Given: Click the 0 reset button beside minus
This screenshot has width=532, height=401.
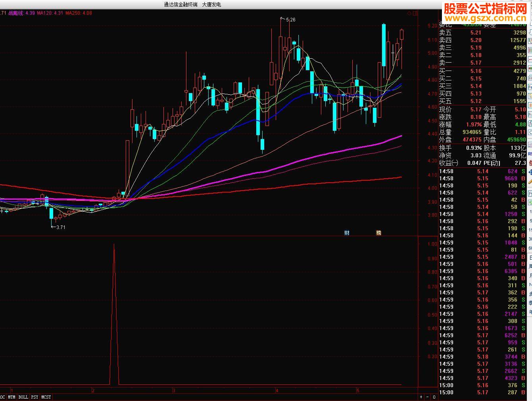Looking at the screenshot, I should (x=434, y=397).
